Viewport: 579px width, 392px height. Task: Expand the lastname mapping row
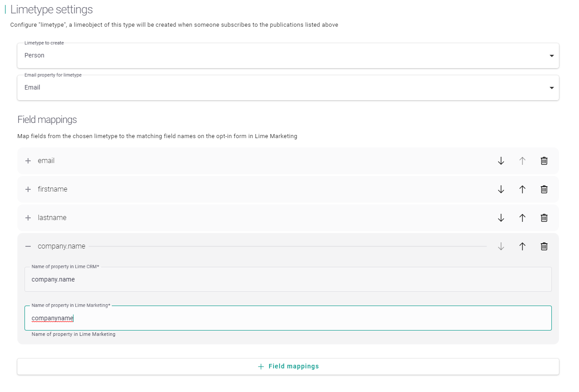pyautogui.click(x=28, y=217)
